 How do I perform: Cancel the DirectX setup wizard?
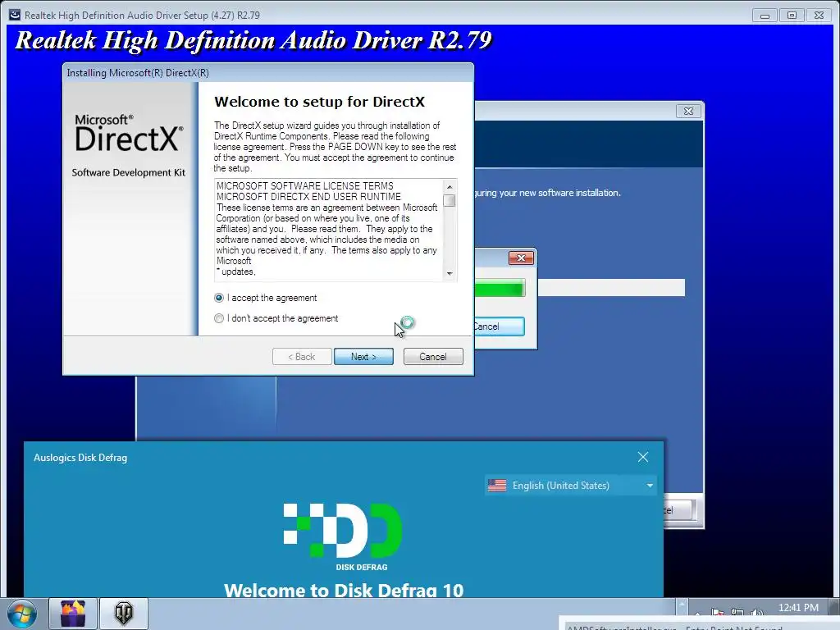point(433,357)
